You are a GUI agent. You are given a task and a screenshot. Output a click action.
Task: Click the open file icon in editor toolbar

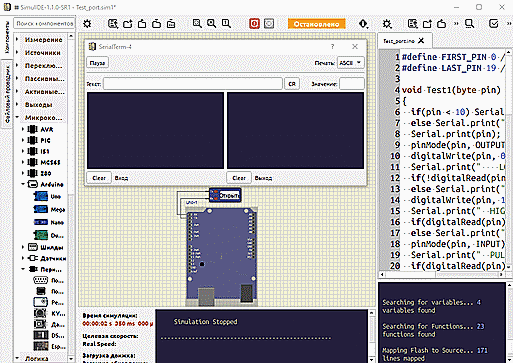(427, 24)
